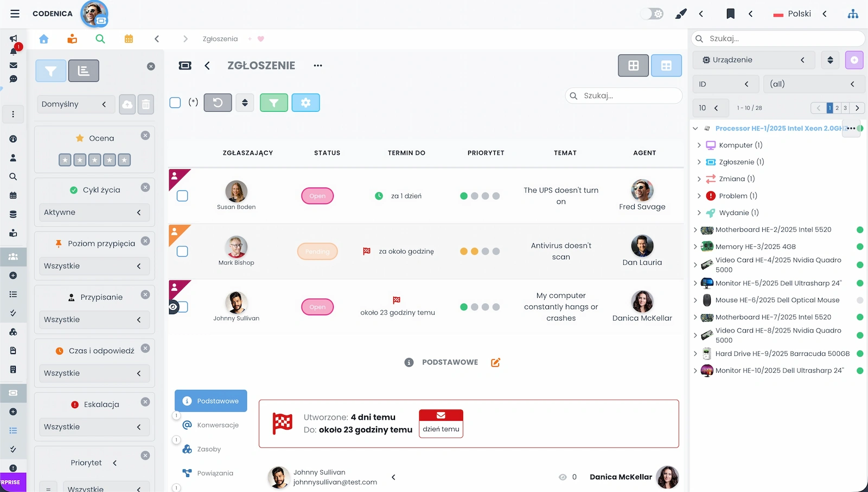Expand the Komputer node in the device tree
Screen dimensions: 868x492
click(699, 145)
